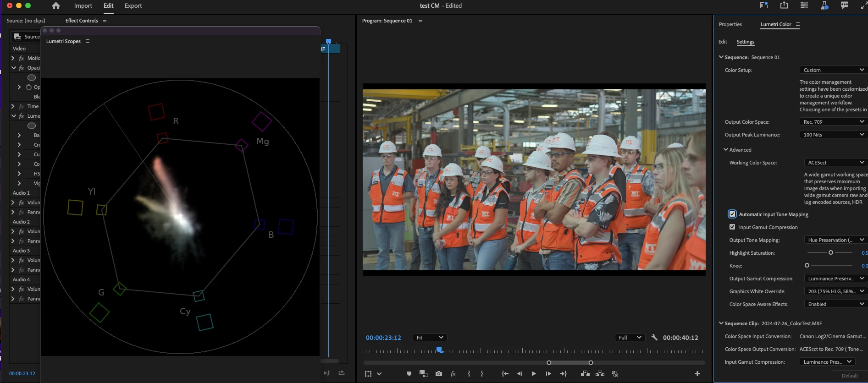Disable Input Gamut Compression checkbox

point(732,227)
